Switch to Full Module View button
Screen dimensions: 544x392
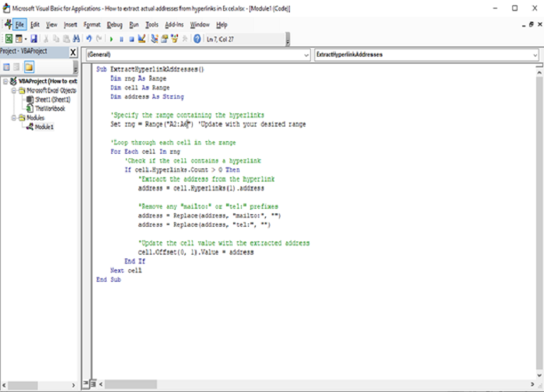(93, 383)
